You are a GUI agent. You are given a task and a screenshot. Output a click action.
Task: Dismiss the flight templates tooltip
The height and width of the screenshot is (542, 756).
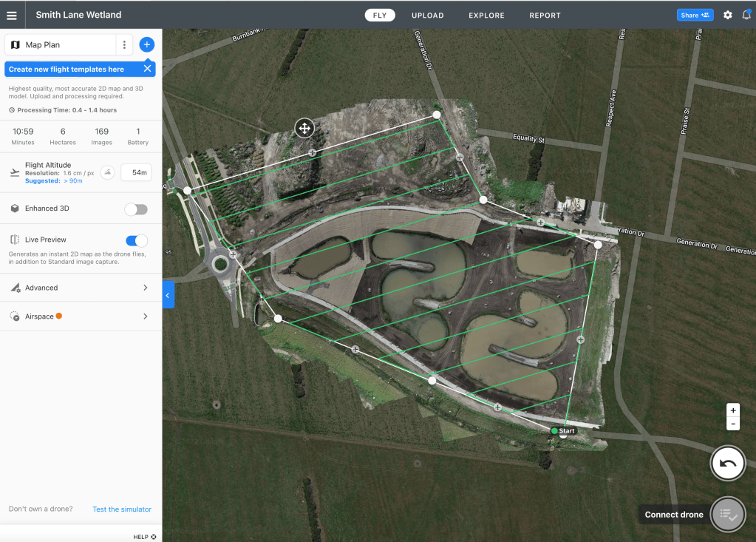[147, 69]
